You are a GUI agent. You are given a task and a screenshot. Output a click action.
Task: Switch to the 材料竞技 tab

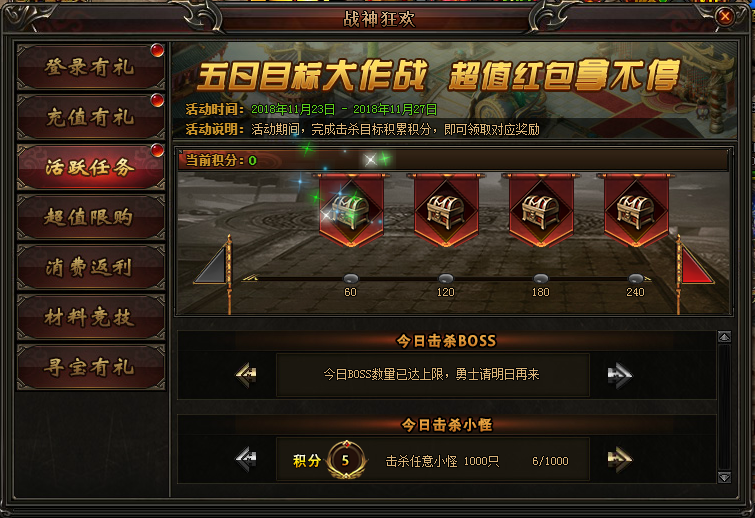pyautogui.click(x=91, y=317)
